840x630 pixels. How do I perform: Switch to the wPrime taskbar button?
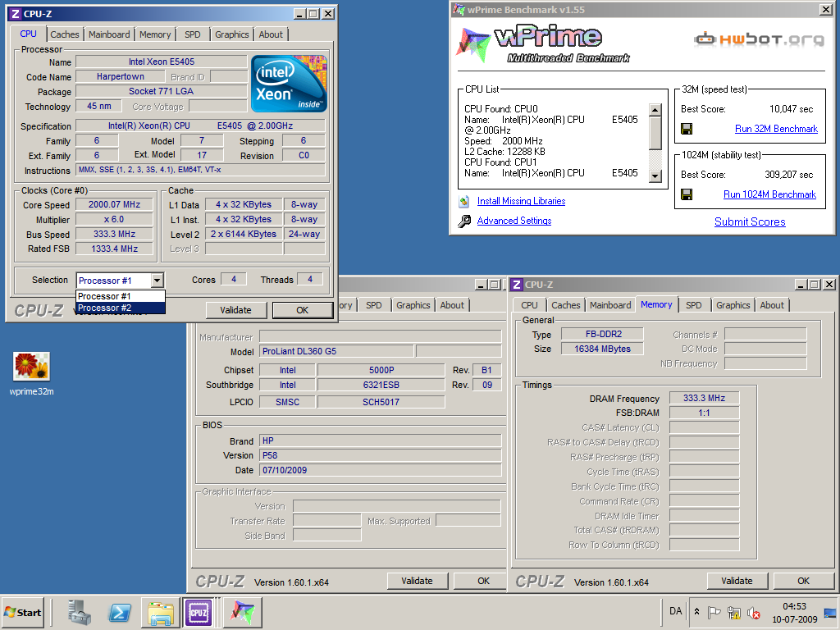click(x=242, y=612)
